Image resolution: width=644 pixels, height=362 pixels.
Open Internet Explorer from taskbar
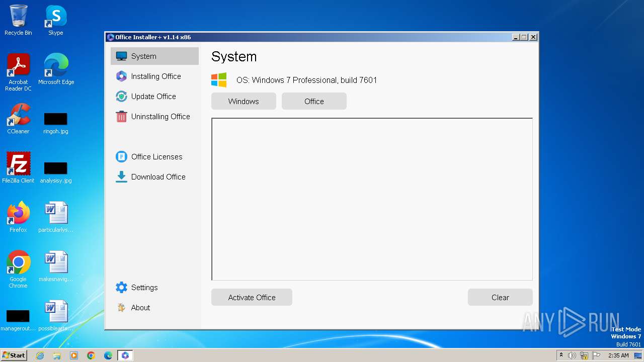click(40, 355)
